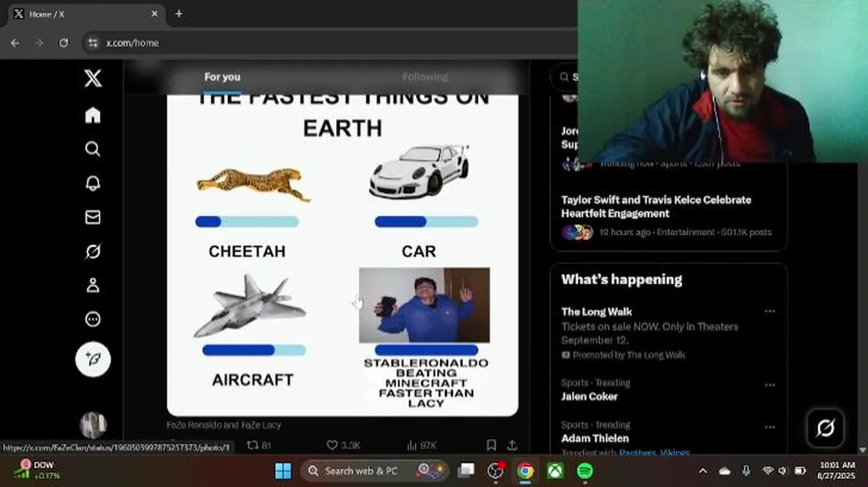Open The Long Walk promoted trend

(x=668, y=333)
